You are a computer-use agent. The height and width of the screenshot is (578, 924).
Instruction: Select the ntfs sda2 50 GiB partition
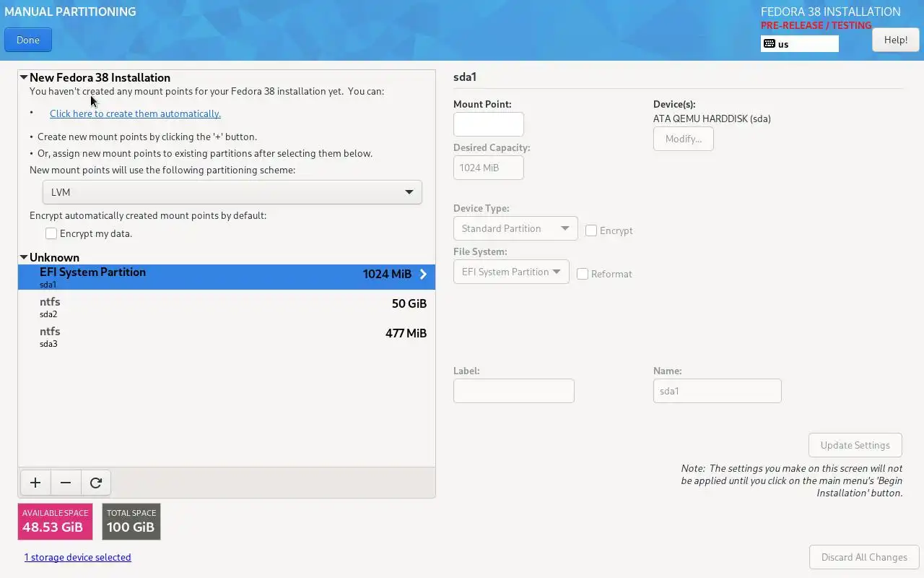(x=227, y=307)
